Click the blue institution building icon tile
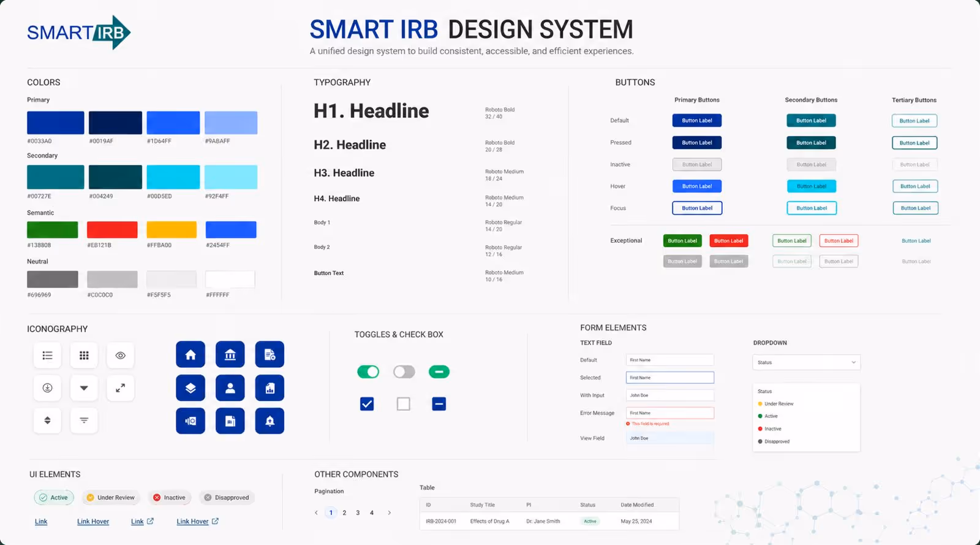Viewport: 980px width, 545px height. [x=230, y=355]
